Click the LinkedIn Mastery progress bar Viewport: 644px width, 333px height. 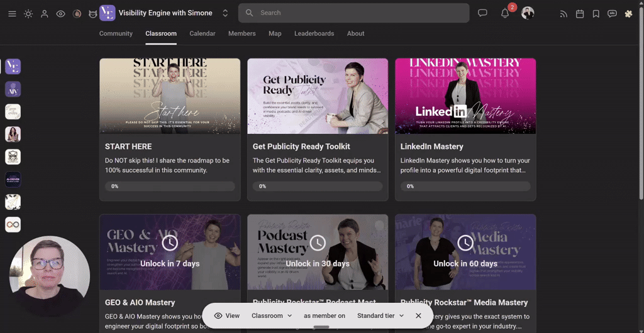465,186
